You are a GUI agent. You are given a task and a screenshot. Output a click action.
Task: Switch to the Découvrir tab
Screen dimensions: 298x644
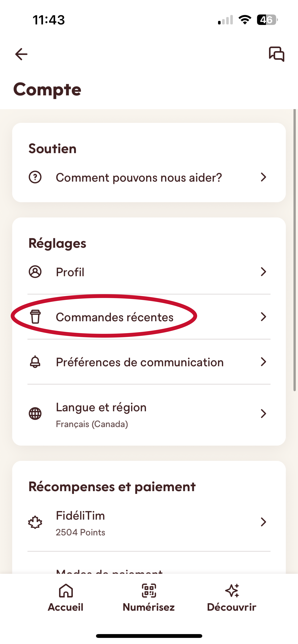click(x=232, y=597)
